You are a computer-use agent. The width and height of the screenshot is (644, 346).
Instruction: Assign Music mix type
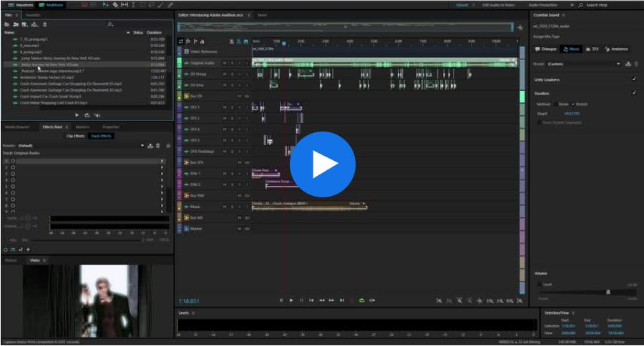tap(571, 49)
